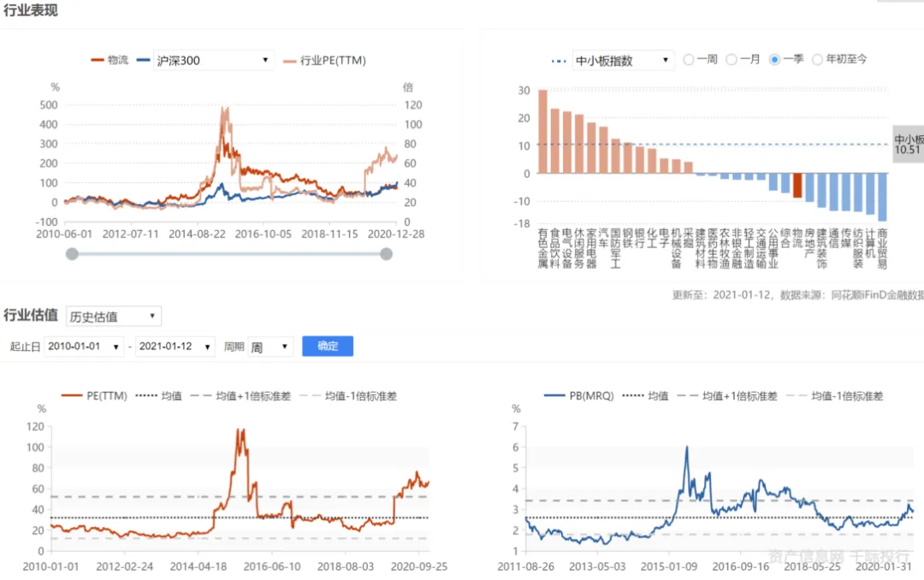The height and width of the screenshot is (580, 924).
Task: Toggle the 行业PE(TTM) legend series
Action: tap(324, 61)
